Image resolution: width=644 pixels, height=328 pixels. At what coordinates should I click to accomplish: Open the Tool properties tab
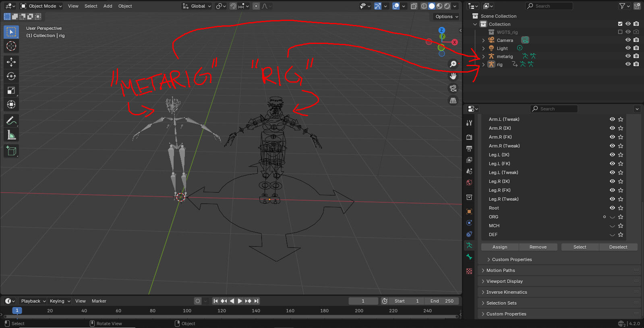469,123
